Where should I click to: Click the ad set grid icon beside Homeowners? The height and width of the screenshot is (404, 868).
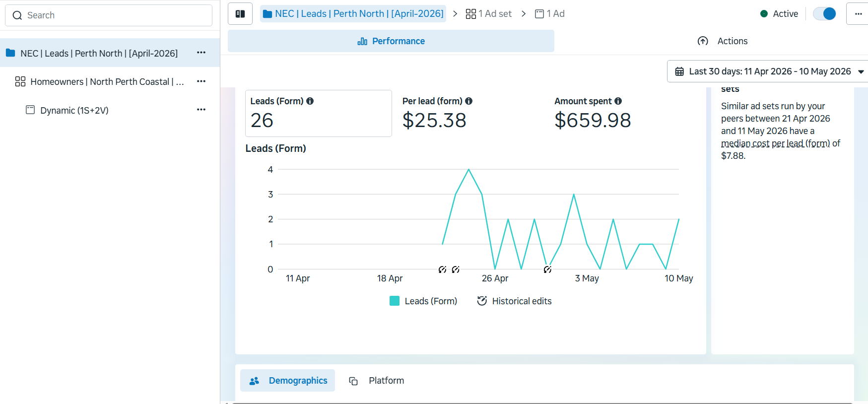20,81
